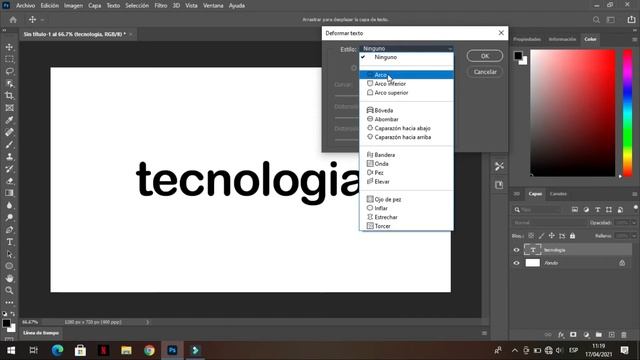Select the Blur tool
Viewport: 640px width, 360px height.
[x=9, y=205]
